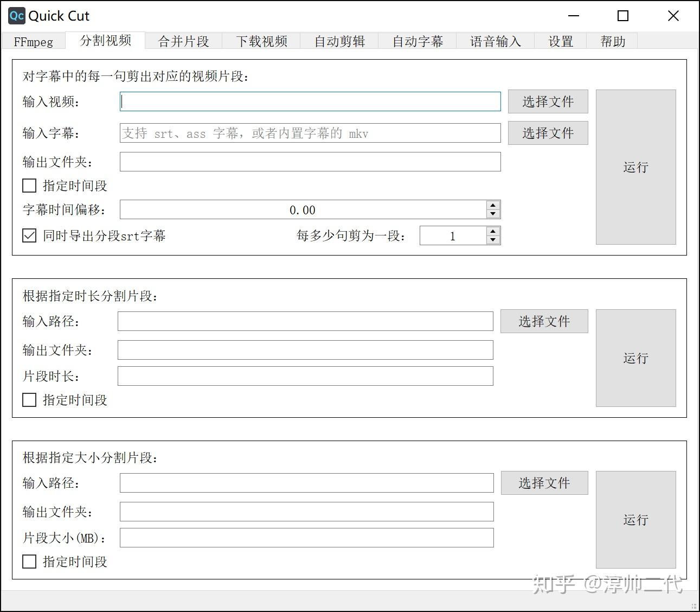Increase 字幕时间偏移 using the up arrow
700x612 pixels.
coord(492,205)
